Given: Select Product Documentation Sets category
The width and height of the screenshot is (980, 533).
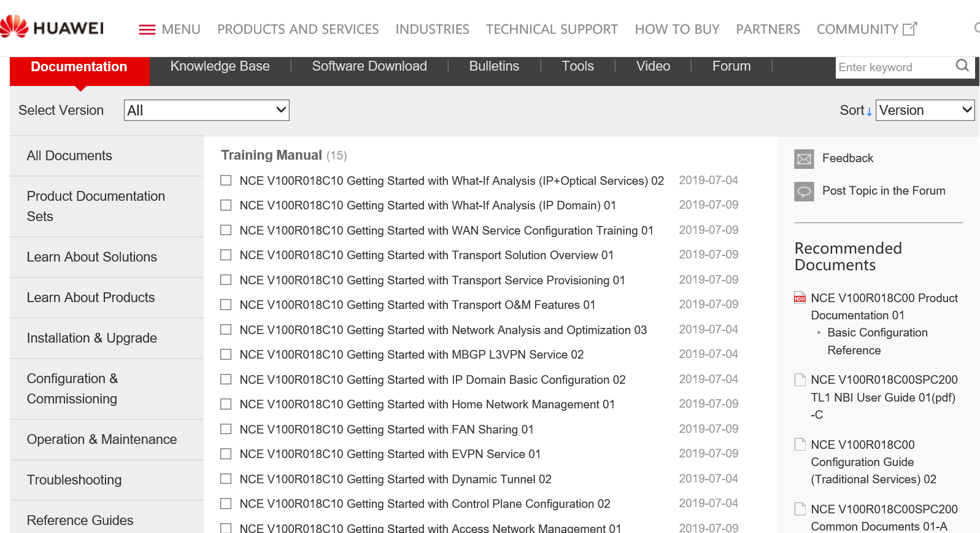Looking at the screenshot, I should point(107,206).
